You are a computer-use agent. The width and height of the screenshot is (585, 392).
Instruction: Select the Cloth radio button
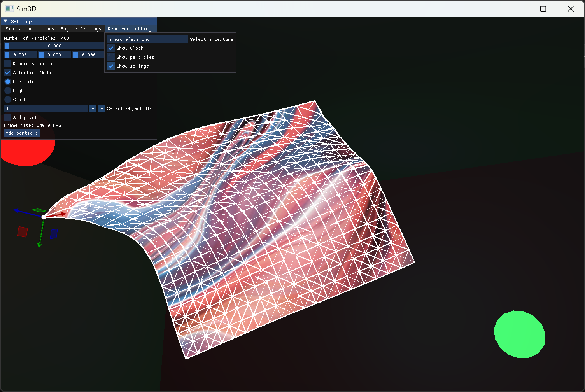tap(8, 100)
